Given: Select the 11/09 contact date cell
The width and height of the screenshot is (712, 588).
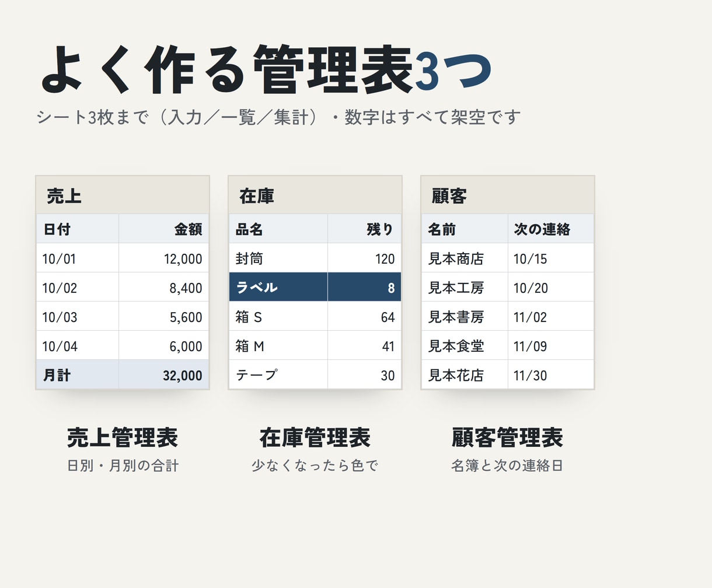Looking at the screenshot, I should pyautogui.click(x=551, y=345).
